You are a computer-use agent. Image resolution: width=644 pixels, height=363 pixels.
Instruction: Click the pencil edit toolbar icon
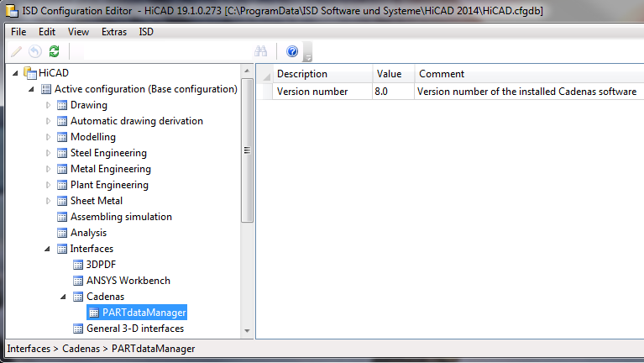[17, 51]
